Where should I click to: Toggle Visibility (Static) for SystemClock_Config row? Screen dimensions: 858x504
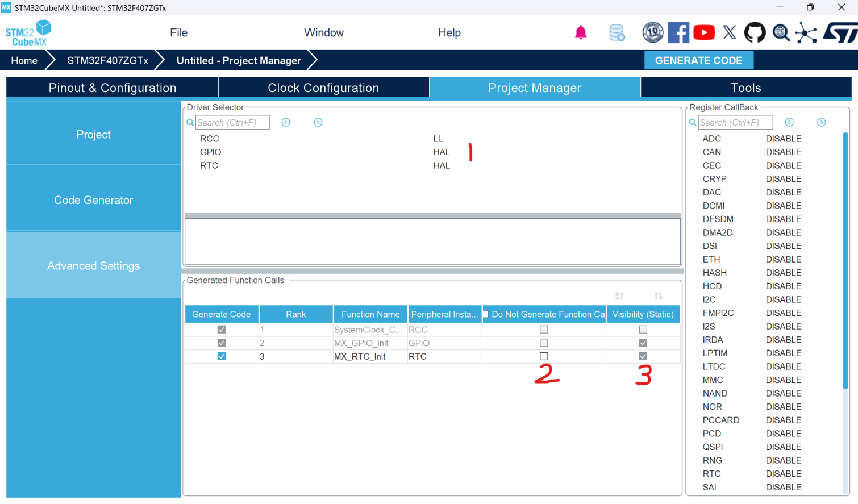[x=643, y=330]
